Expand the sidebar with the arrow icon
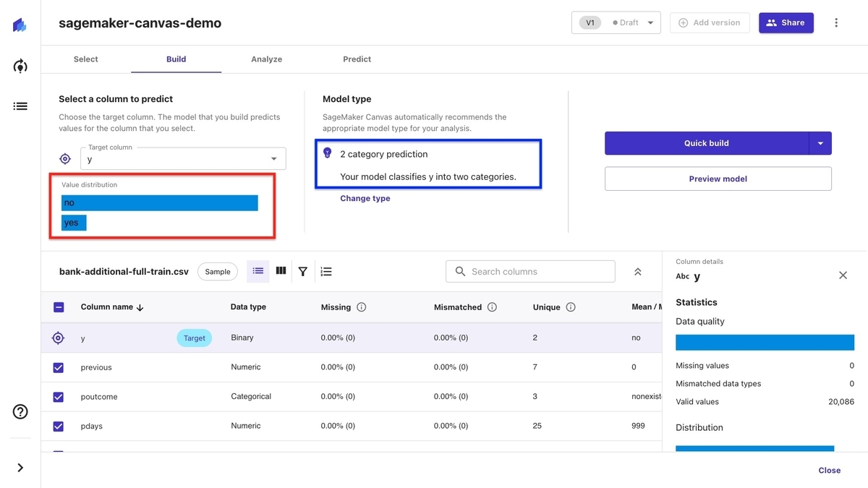This screenshot has height=488, width=868. coord(20,468)
